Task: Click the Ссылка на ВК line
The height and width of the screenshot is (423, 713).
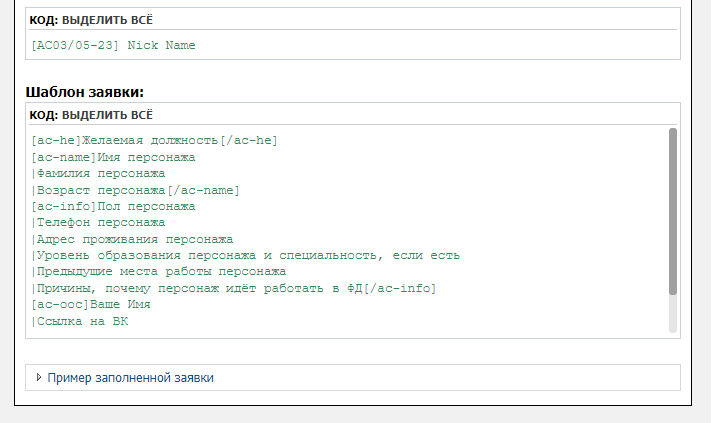Action: pos(80,321)
